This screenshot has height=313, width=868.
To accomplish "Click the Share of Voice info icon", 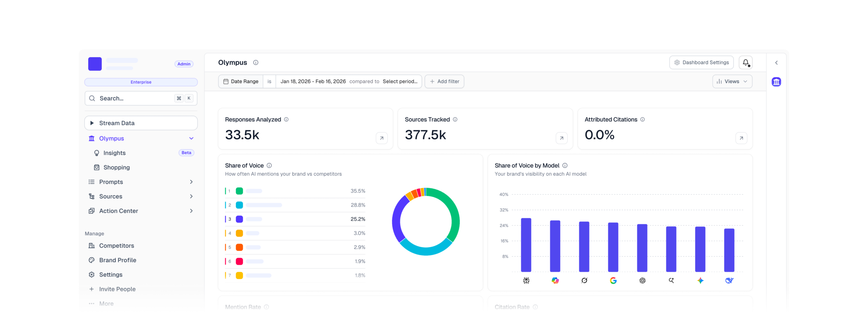I will pos(269,165).
